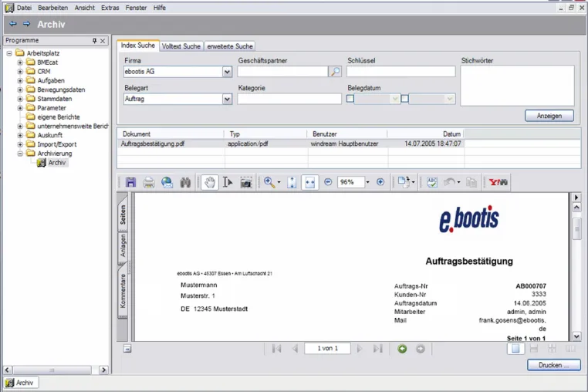Switch to continuous page layout

click(534, 349)
